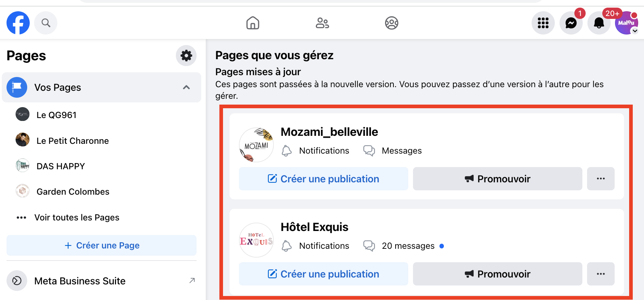Open the notifications bell in top bar
The width and height of the screenshot is (644, 300).
(599, 23)
